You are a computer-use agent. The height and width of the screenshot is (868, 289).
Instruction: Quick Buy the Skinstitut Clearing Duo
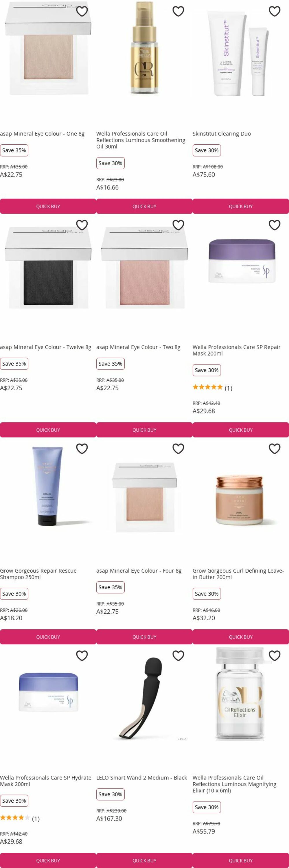pos(240,206)
